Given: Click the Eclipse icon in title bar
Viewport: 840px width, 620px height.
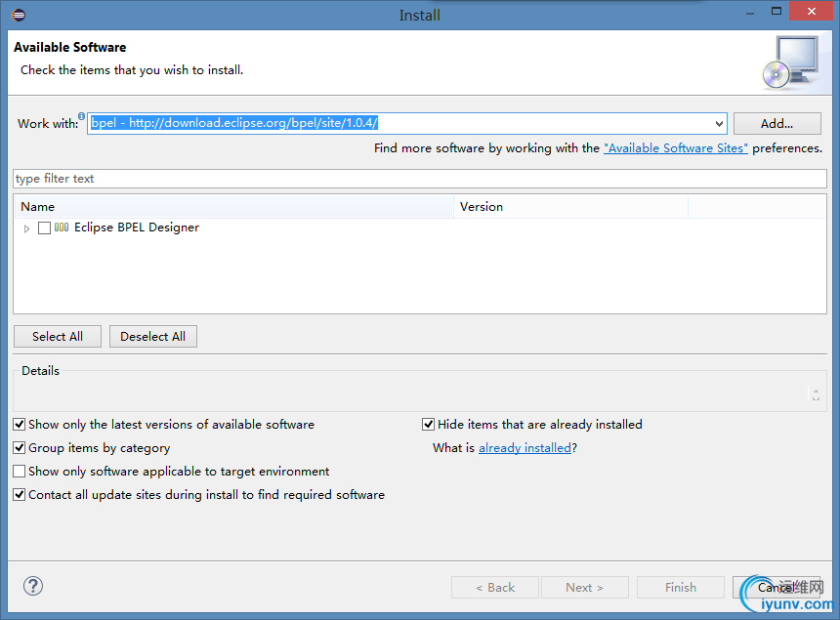Looking at the screenshot, I should [x=19, y=15].
